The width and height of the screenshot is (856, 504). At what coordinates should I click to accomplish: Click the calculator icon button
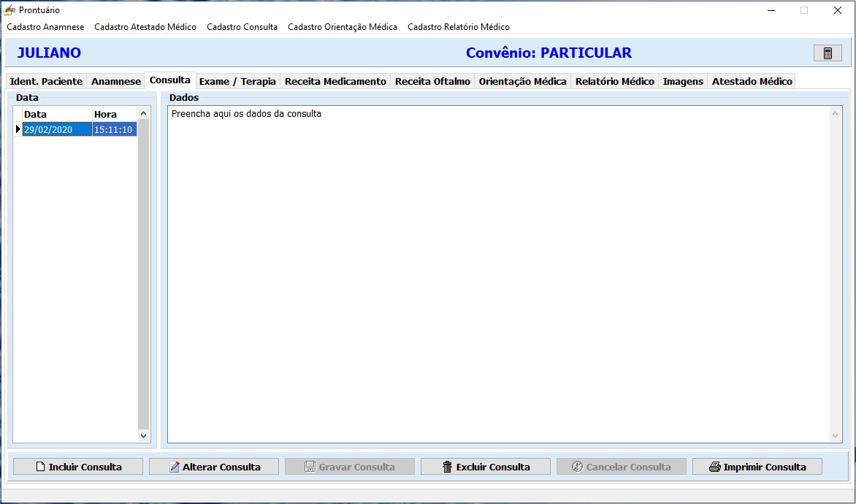coord(828,53)
